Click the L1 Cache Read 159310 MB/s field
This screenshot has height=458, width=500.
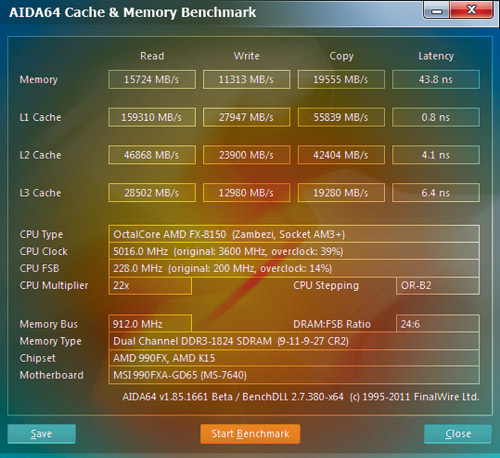coord(152,117)
